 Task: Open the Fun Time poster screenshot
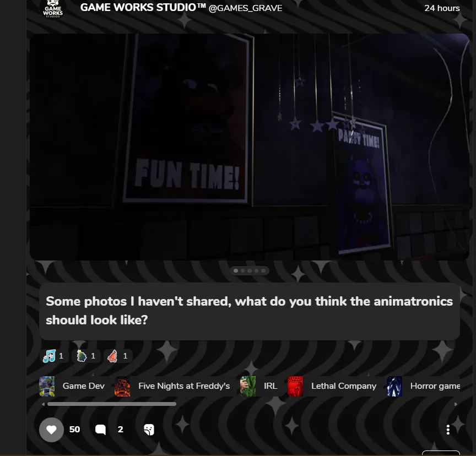(x=249, y=147)
